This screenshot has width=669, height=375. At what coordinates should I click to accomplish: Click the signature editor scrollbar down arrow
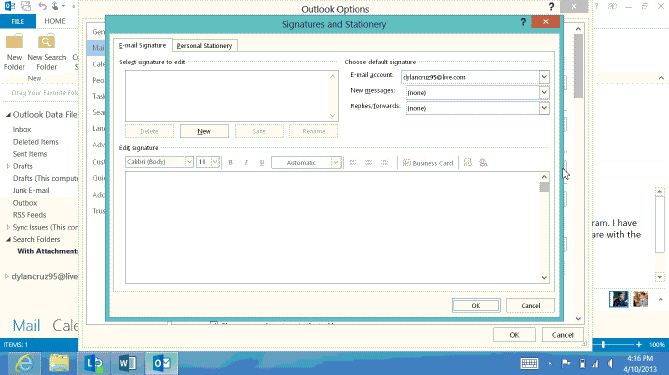544,278
